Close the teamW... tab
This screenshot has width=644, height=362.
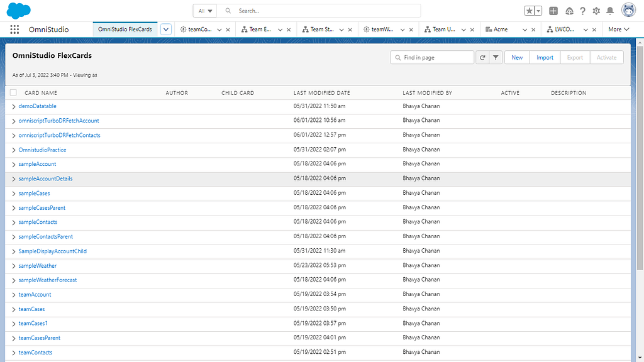(x=411, y=30)
